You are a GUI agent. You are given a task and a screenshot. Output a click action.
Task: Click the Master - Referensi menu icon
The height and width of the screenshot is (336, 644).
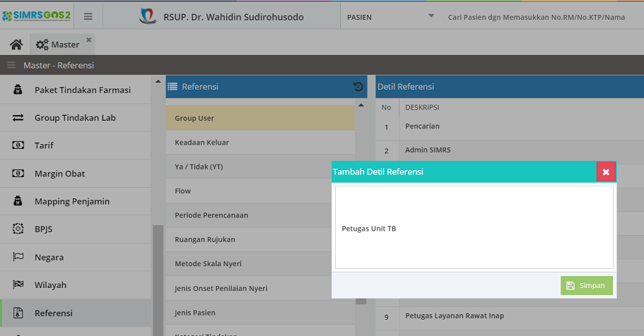pyautogui.click(x=11, y=66)
